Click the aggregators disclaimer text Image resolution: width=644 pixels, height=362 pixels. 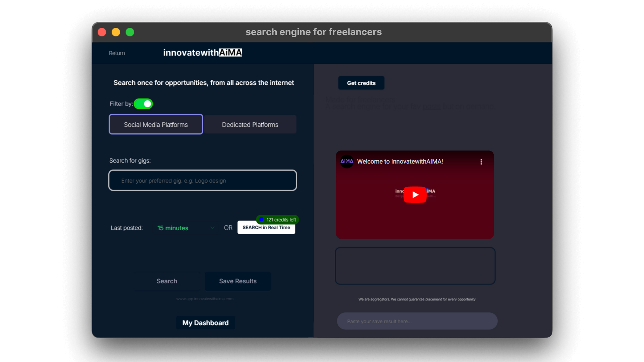point(417,299)
